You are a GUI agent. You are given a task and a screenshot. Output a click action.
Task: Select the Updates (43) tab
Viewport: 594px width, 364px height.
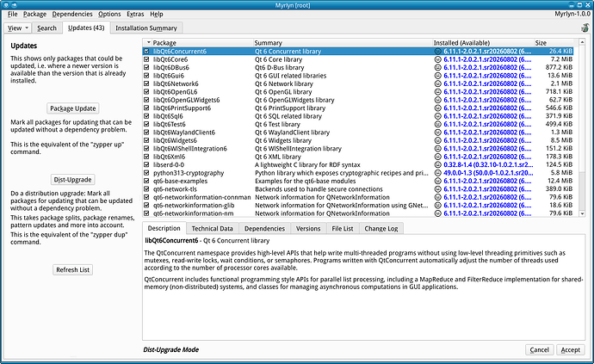(86, 28)
